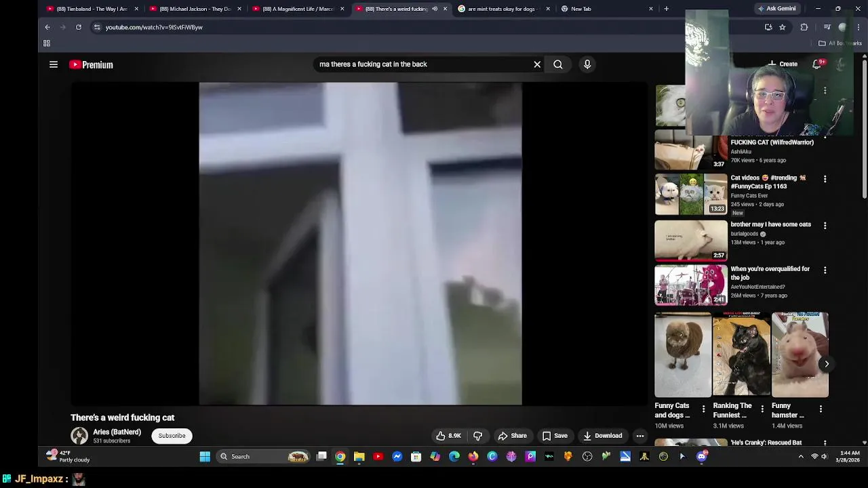Share this video
The height and width of the screenshot is (488, 868).
coord(512,436)
